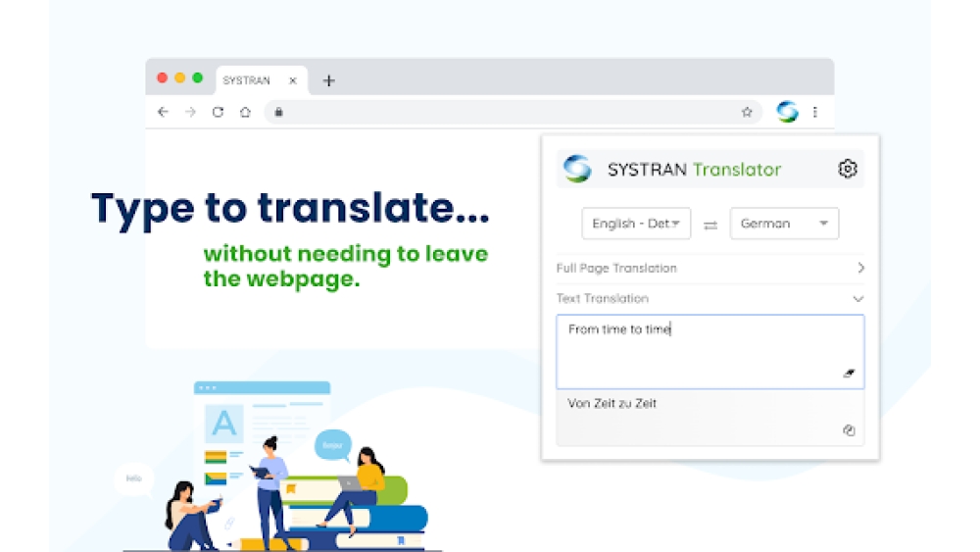The width and height of the screenshot is (980, 552).
Task: Click the 'without needing to leave' text
Action: pyautogui.click(x=346, y=254)
